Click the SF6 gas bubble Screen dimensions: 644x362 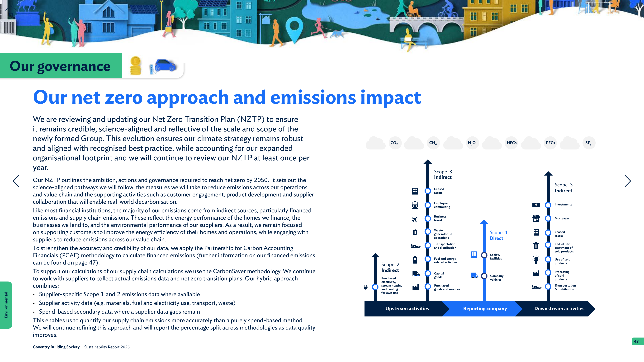589,143
